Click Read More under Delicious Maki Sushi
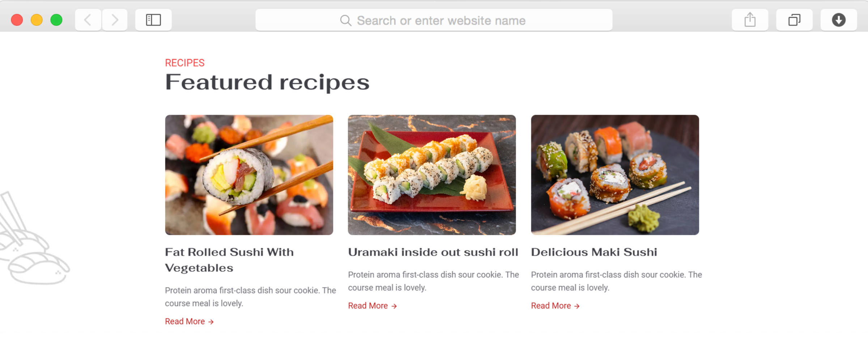Screen dimensions: 868x340 [555, 306]
